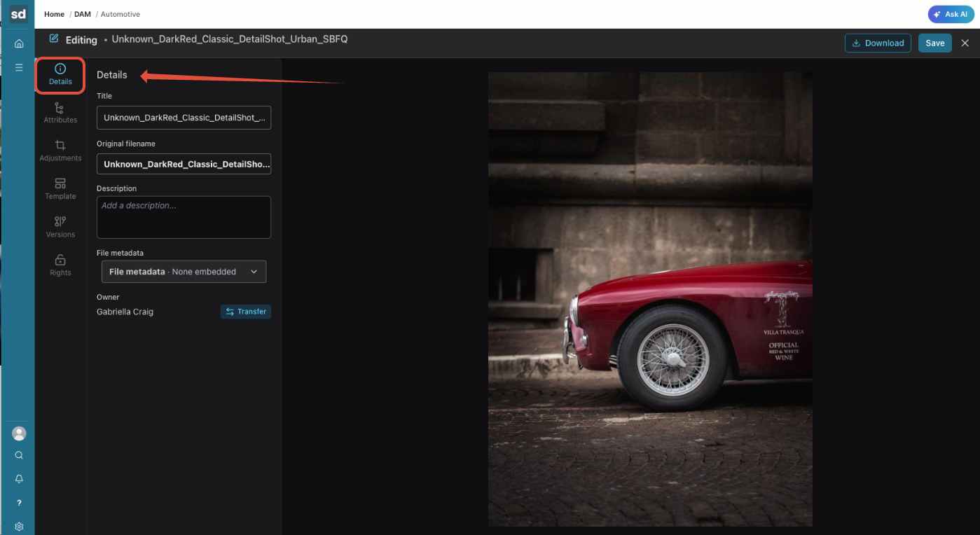Click the Details panel heading
This screenshot has width=980, height=535.
pyautogui.click(x=112, y=75)
